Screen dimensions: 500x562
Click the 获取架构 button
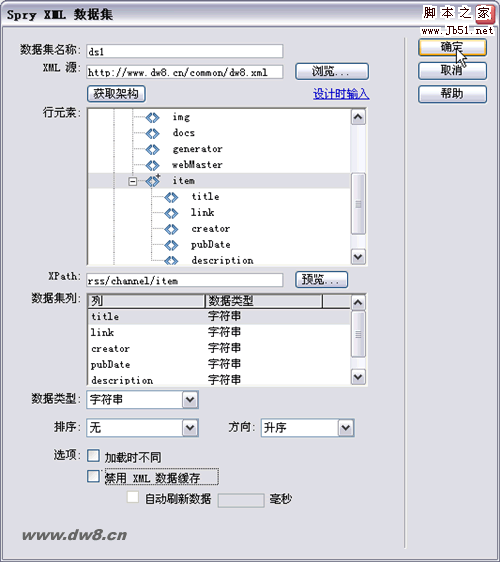point(116,94)
